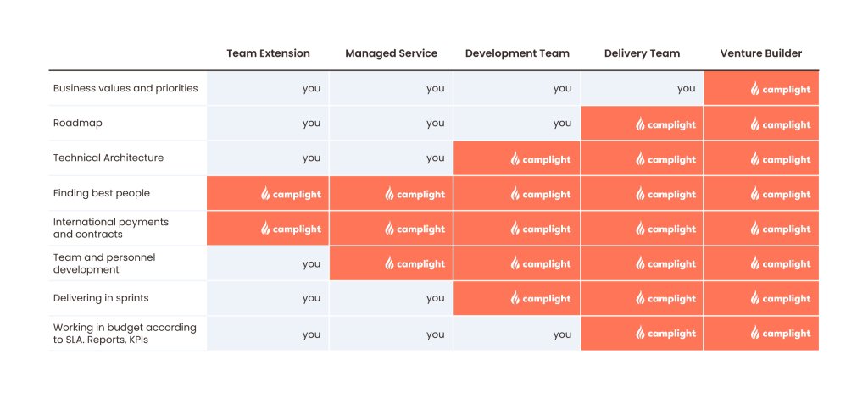Click camplight logo in Development Team Delivering in sprints row
Screen dimensions: 868x398
pyautogui.click(x=540, y=298)
